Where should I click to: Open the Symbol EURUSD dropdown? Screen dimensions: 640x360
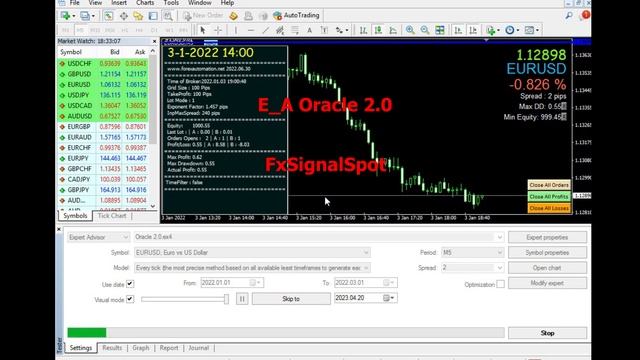coord(252,253)
